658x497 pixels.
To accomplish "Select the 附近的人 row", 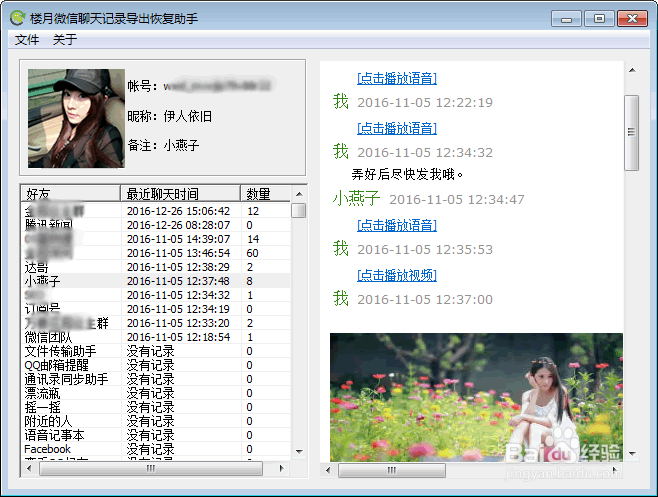I will point(155,421).
